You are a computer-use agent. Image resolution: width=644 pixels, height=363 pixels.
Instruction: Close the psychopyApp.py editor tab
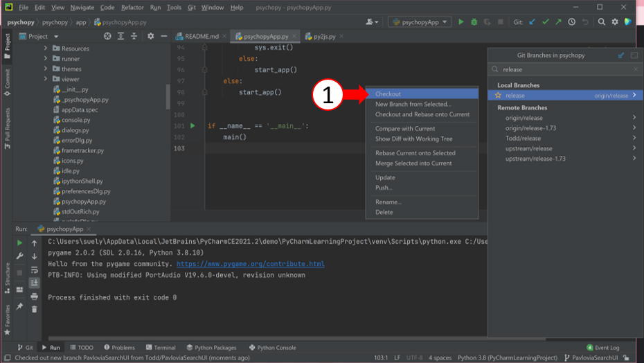tap(294, 36)
